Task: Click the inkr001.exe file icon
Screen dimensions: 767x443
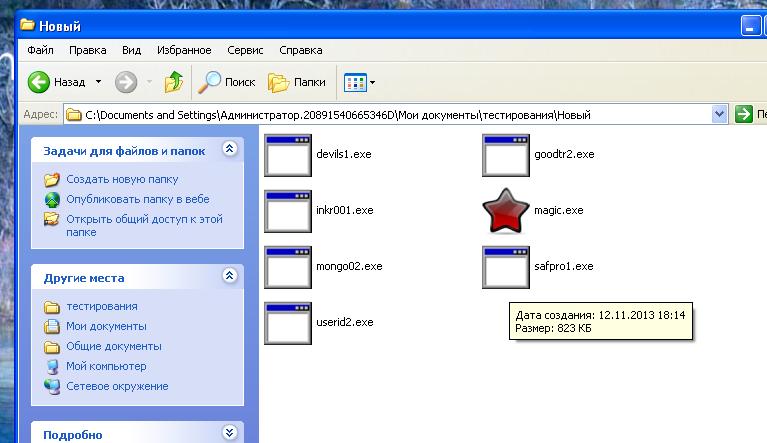Action: tap(288, 211)
